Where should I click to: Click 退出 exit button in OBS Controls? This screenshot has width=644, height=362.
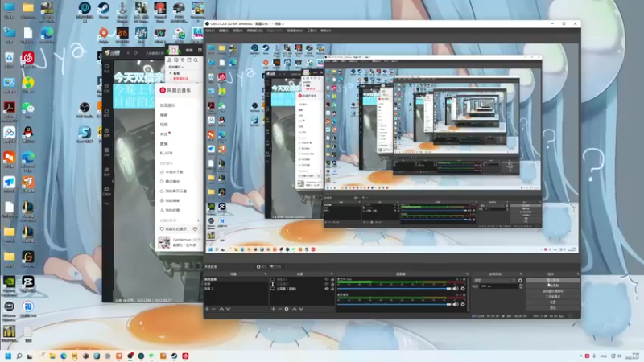pyautogui.click(x=553, y=307)
